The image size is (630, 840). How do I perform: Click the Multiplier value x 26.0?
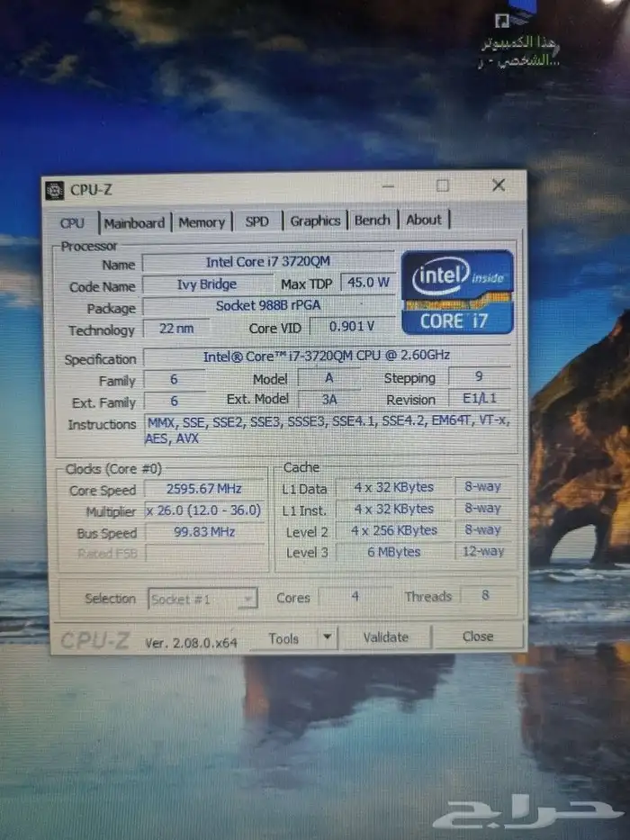point(204,510)
